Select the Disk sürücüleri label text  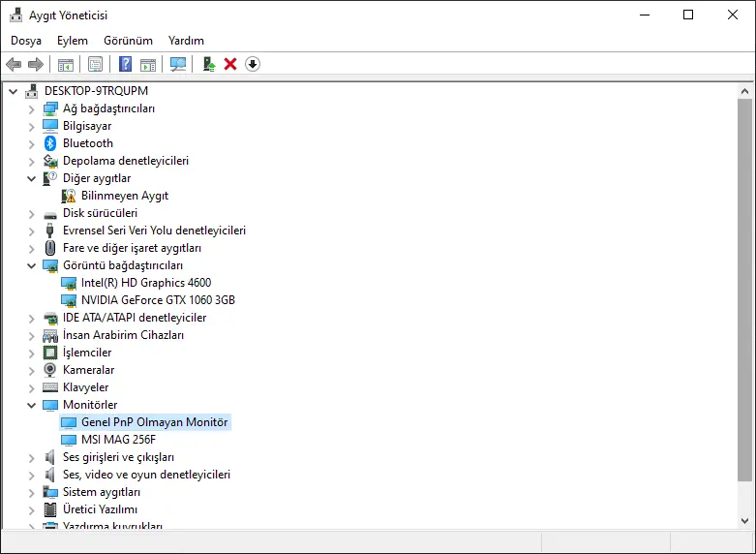pos(101,213)
